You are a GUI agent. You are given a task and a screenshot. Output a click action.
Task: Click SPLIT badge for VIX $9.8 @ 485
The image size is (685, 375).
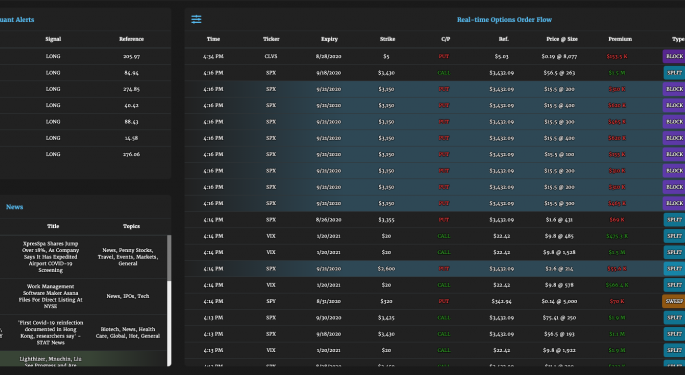pos(674,236)
